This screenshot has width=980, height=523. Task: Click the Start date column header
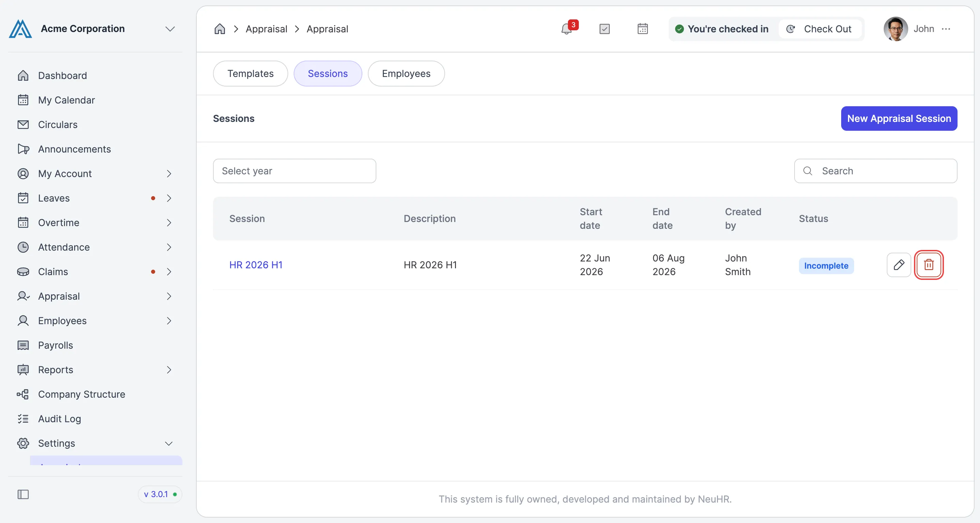(590, 219)
